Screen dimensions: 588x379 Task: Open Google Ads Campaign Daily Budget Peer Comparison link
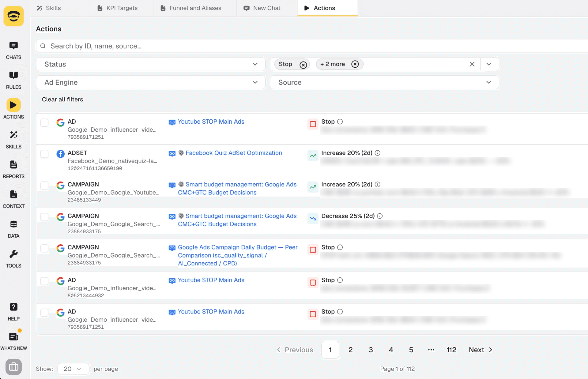tap(238, 255)
